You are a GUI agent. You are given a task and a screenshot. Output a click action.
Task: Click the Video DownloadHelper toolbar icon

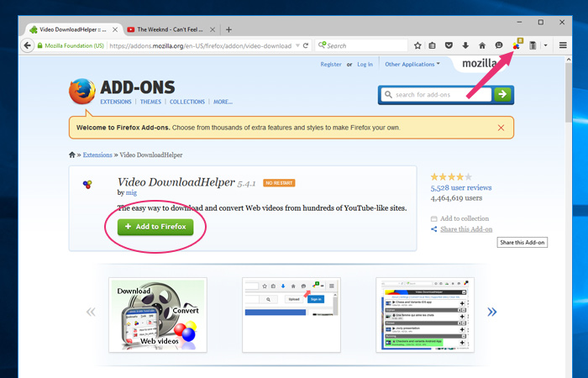pyautogui.click(x=517, y=45)
